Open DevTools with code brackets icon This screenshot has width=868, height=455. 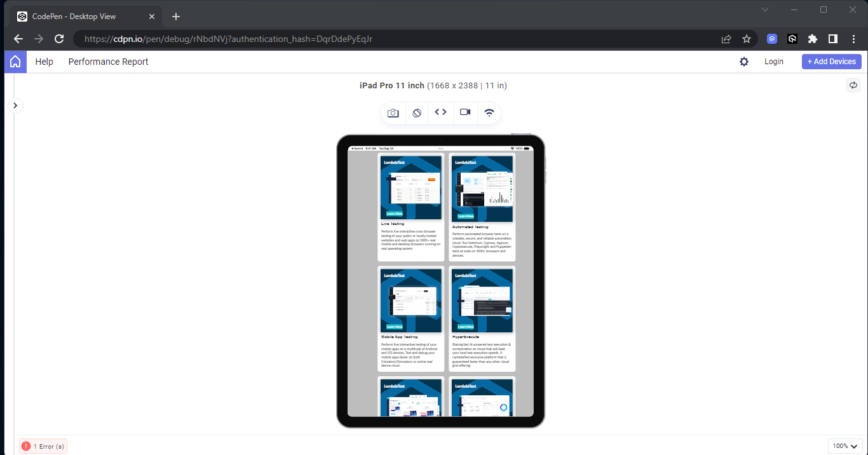[440, 112]
